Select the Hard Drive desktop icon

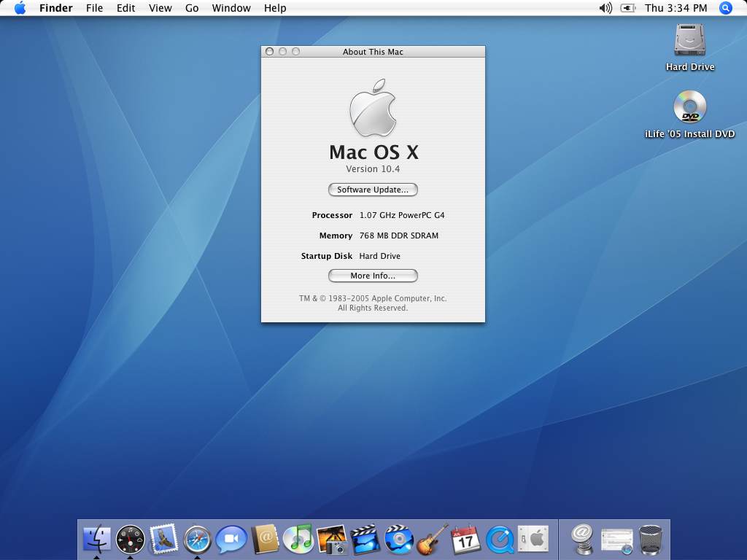[689, 40]
